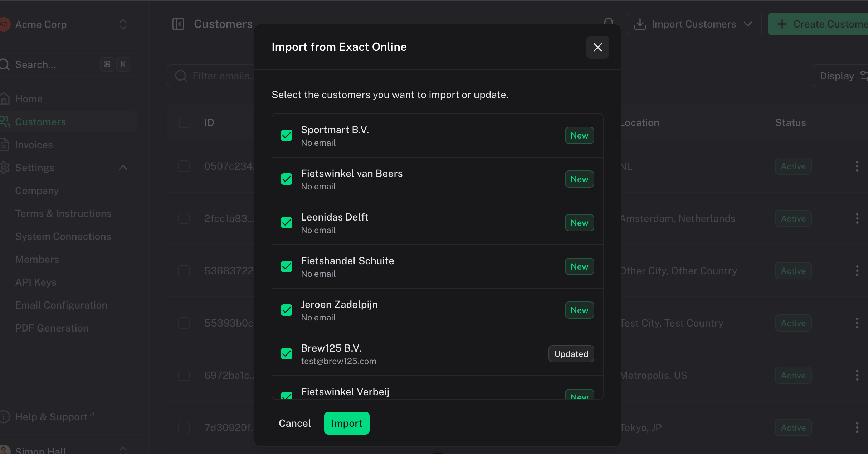Image resolution: width=868 pixels, height=454 pixels.
Task: Uncheck the Fietshandel Schuite checkbox
Action: coord(287,266)
